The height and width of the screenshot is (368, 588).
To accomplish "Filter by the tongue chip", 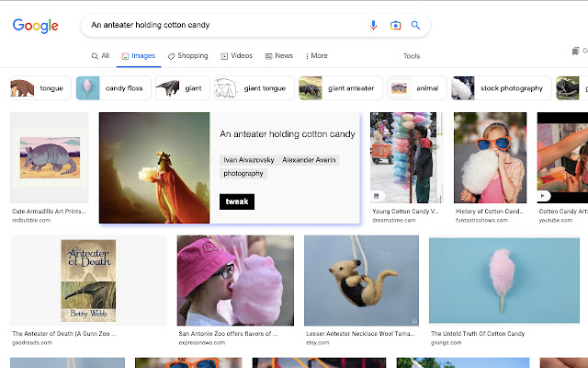I will point(40,88).
